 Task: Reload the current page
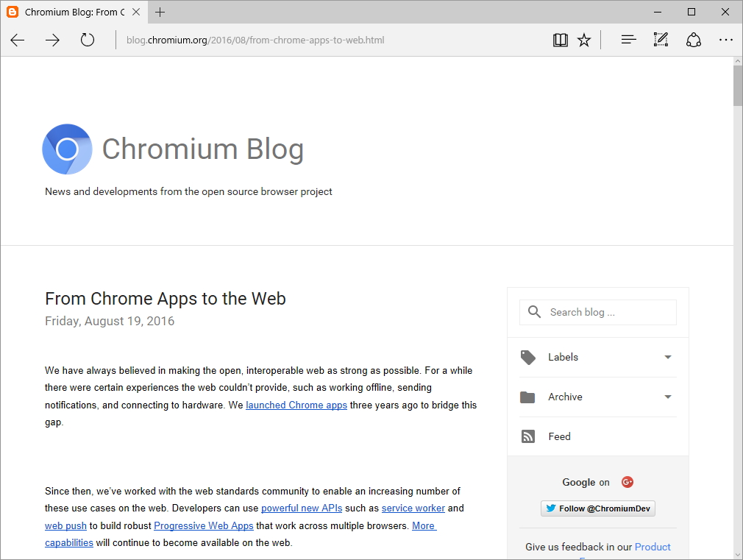[x=87, y=40]
